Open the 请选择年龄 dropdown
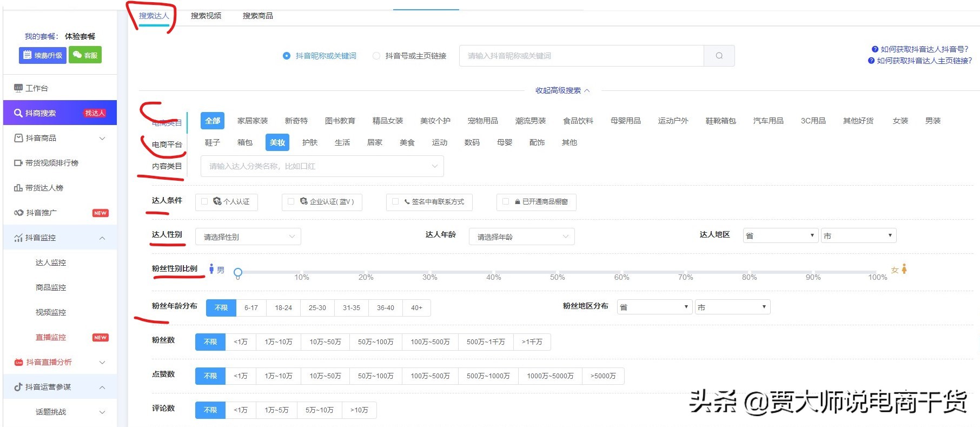The height and width of the screenshot is (427, 980). [x=522, y=237]
